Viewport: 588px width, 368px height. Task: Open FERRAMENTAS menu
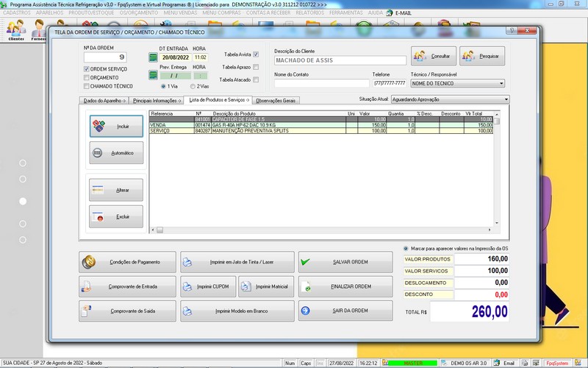point(346,13)
